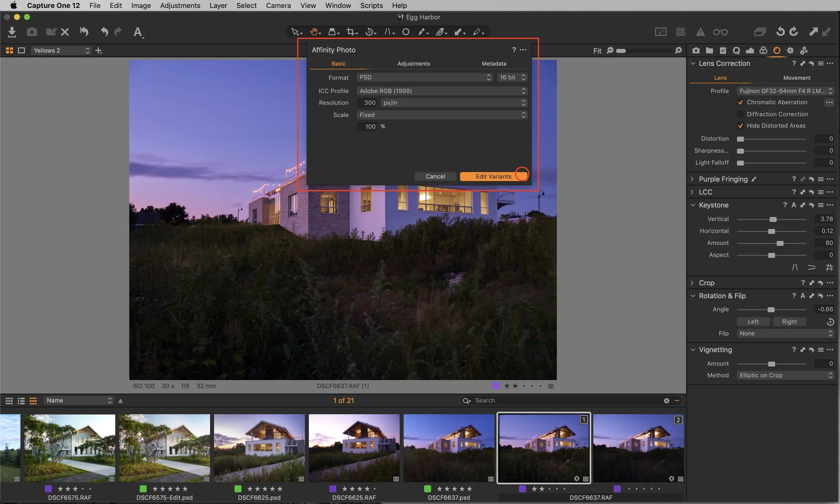
Task: Click the Resolution 300 input field
Action: 367,102
